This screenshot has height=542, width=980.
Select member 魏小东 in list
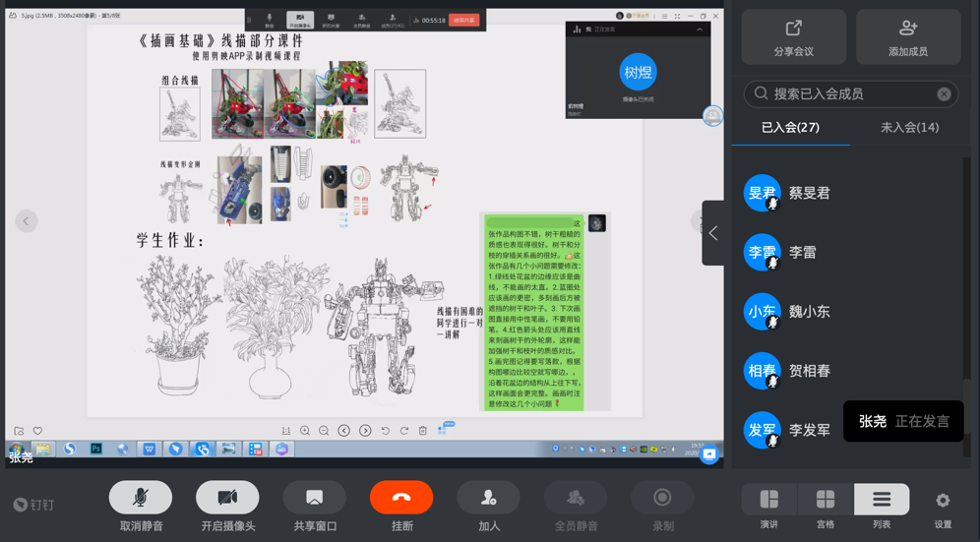coord(850,311)
